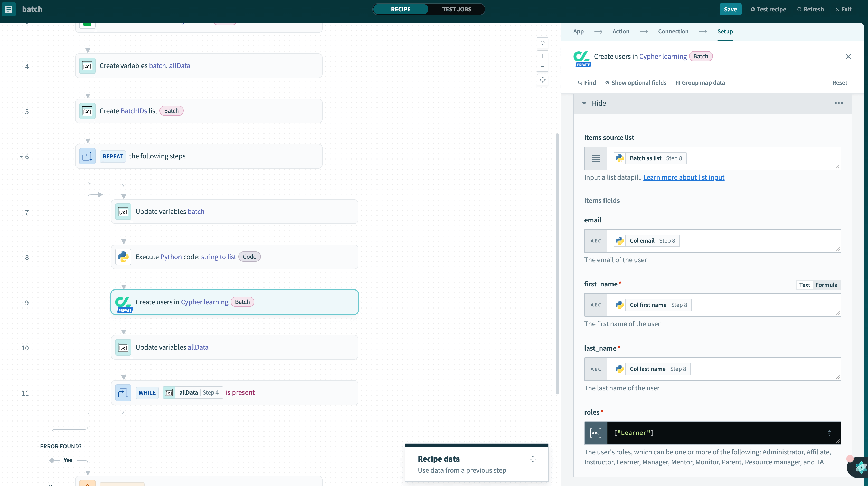Click the roles input field containing Learner
The image size is (868, 486).
click(x=718, y=433)
